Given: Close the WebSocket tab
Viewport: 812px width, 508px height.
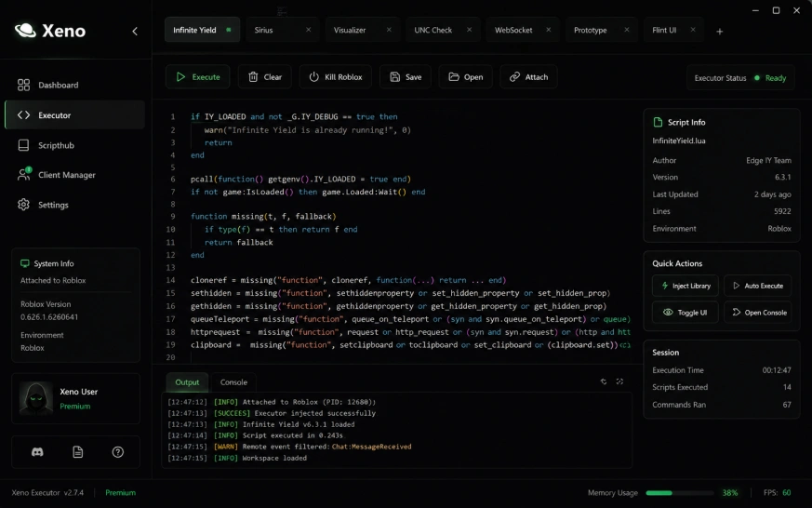Looking at the screenshot, I should click(x=549, y=30).
